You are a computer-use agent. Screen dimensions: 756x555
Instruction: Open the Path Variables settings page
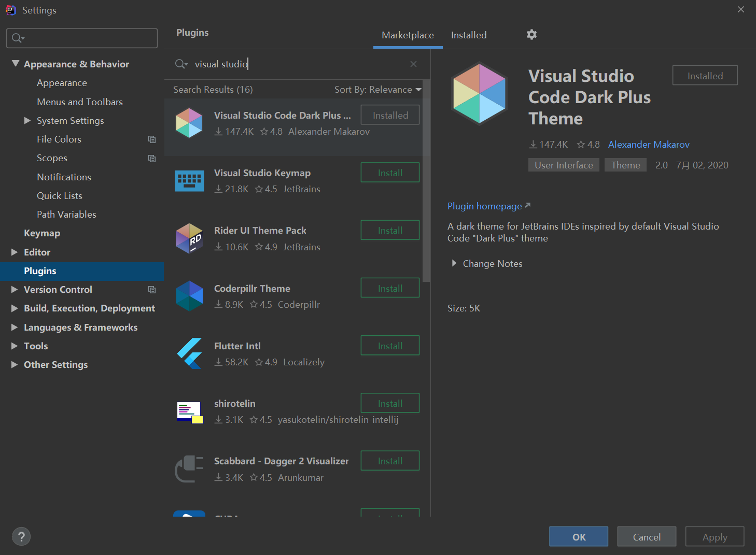click(x=66, y=215)
